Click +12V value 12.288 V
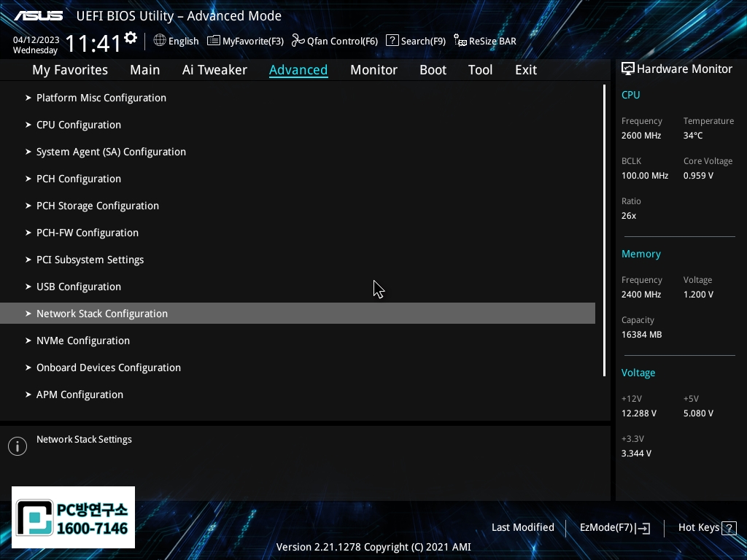Image resolution: width=747 pixels, height=560 pixels. [638, 413]
